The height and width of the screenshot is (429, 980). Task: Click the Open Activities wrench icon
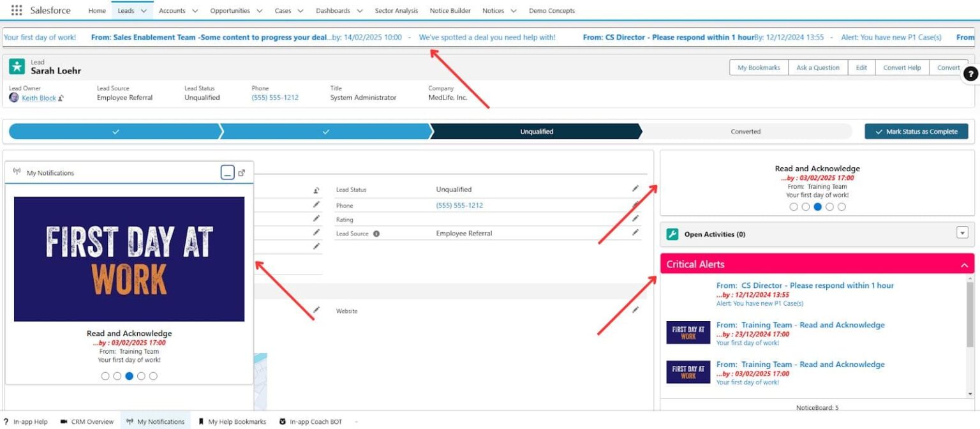[672, 234]
